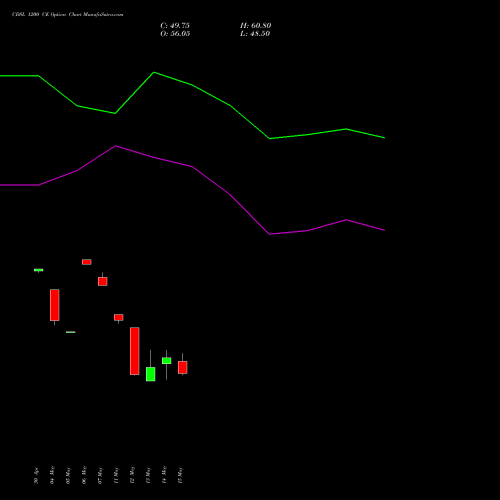Click the '06 May' date axis label
Image resolution: width=500 pixels, height=500 pixels.
pyautogui.click(x=84, y=475)
